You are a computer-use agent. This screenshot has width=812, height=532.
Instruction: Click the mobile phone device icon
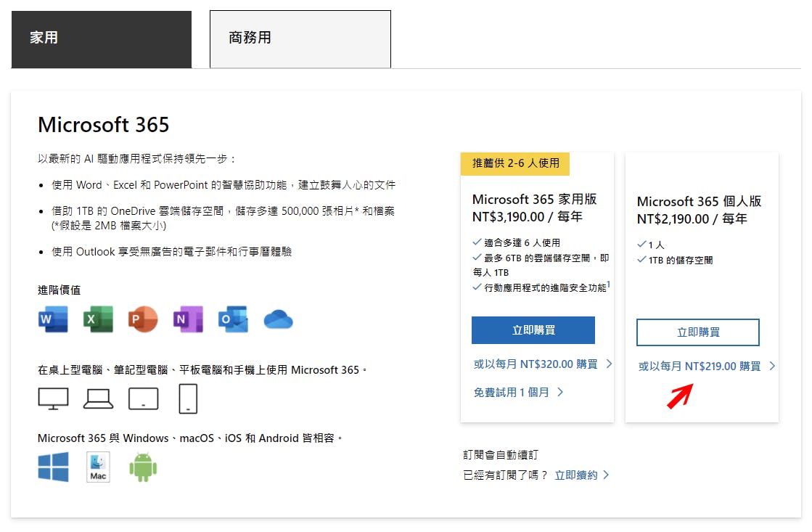pyautogui.click(x=188, y=398)
